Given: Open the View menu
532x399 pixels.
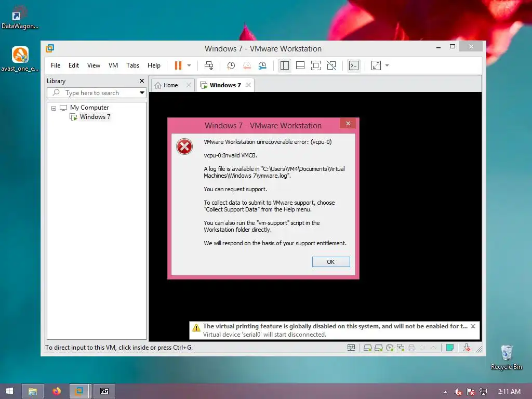Looking at the screenshot, I should [x=94, y=65].
